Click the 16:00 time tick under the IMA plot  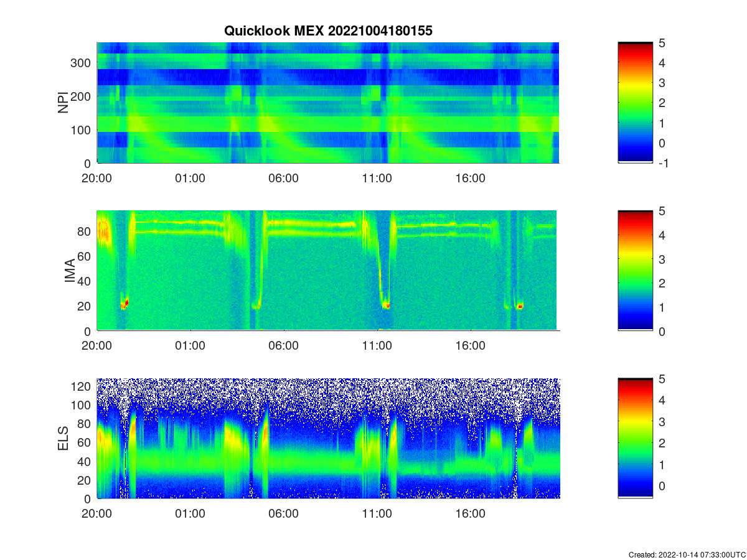(x=470, y=346)
